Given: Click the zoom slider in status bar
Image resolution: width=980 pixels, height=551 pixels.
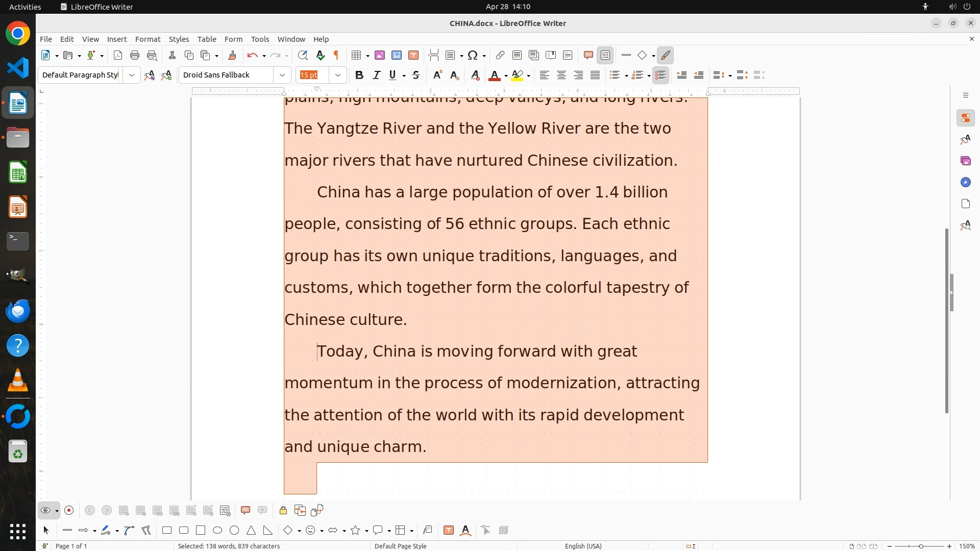Looking at the screenshot, I should click(921, 546).
